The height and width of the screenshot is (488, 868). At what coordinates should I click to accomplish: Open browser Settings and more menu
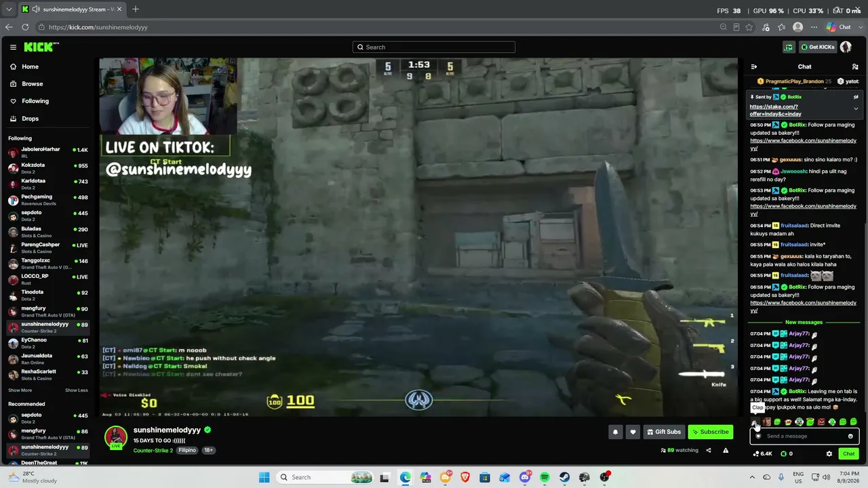(x=814, y=27)
